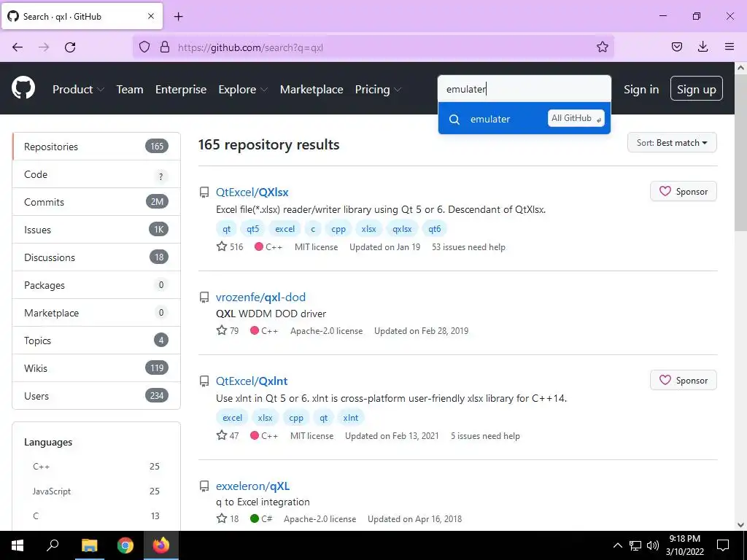Screen dimensions: 747x560
Task: Click the repo icon next to QtExcel/Qxlnt
Action: (204, 381)
